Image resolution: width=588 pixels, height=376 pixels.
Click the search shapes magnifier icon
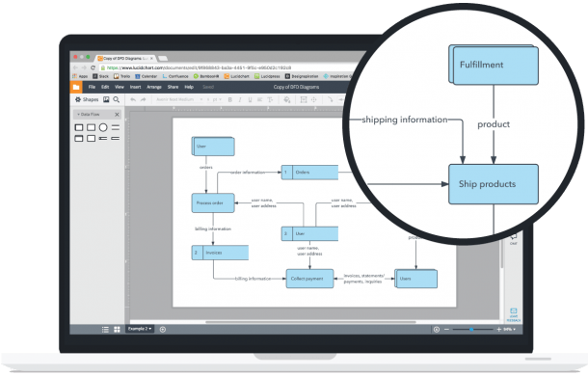[117, 99]
